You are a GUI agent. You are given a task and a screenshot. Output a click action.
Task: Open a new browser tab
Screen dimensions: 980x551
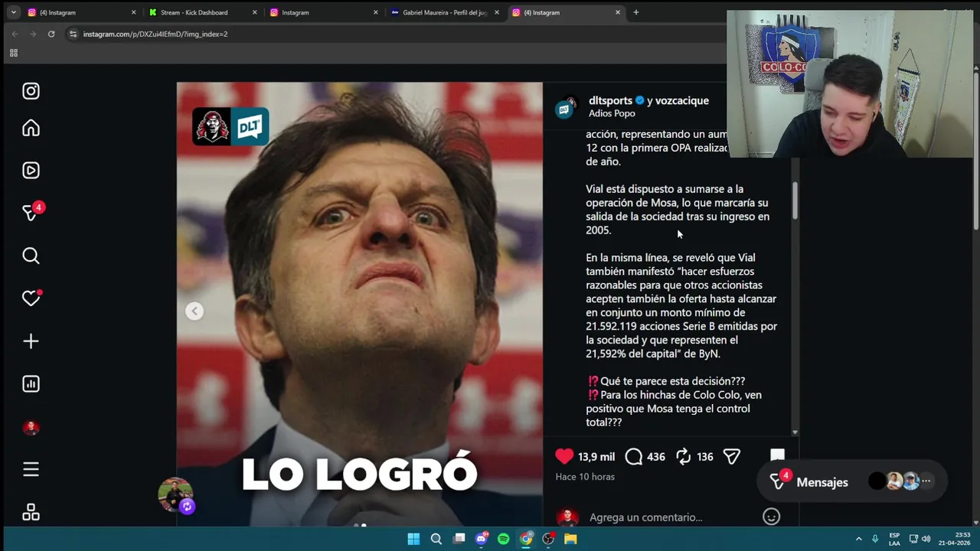click(x=635, y=12)
